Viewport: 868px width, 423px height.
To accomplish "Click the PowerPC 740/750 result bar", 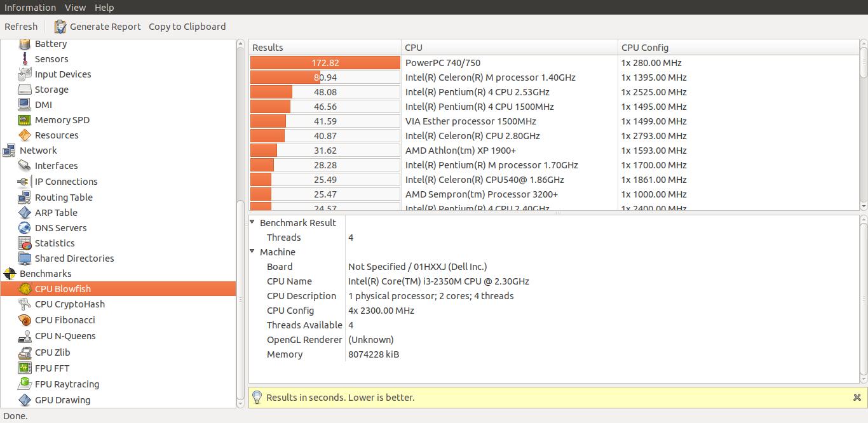I will 325,62.
